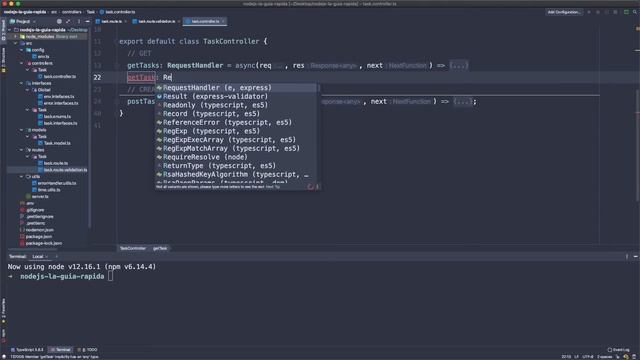Click the fold gutter marker on line 13
This screenshot has height=360, width=640.
pyautogui.click(x=117, y=65)
